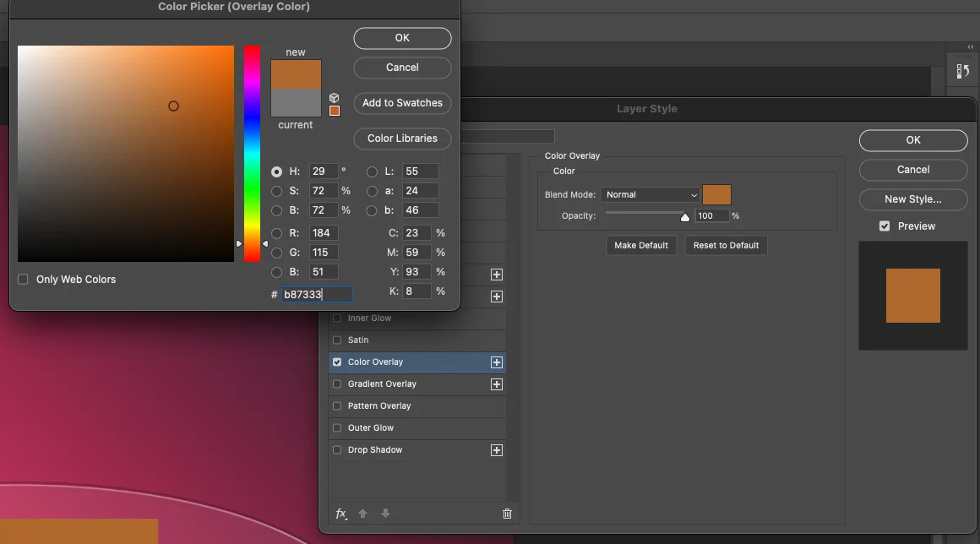This screenshot has height=544, width=980.
Task: Click the C cyan percentage field
Action: (x=416, y=233)
